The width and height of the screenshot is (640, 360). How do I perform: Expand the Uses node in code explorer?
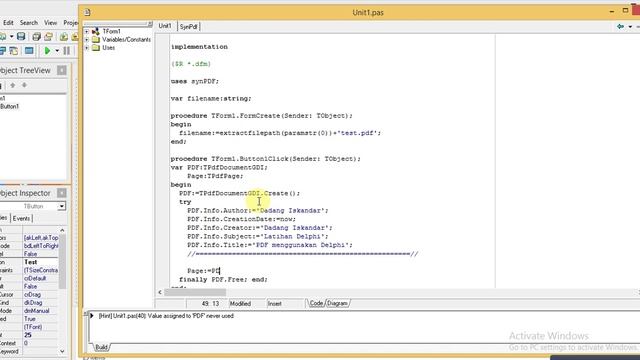[x=87, y=48]
